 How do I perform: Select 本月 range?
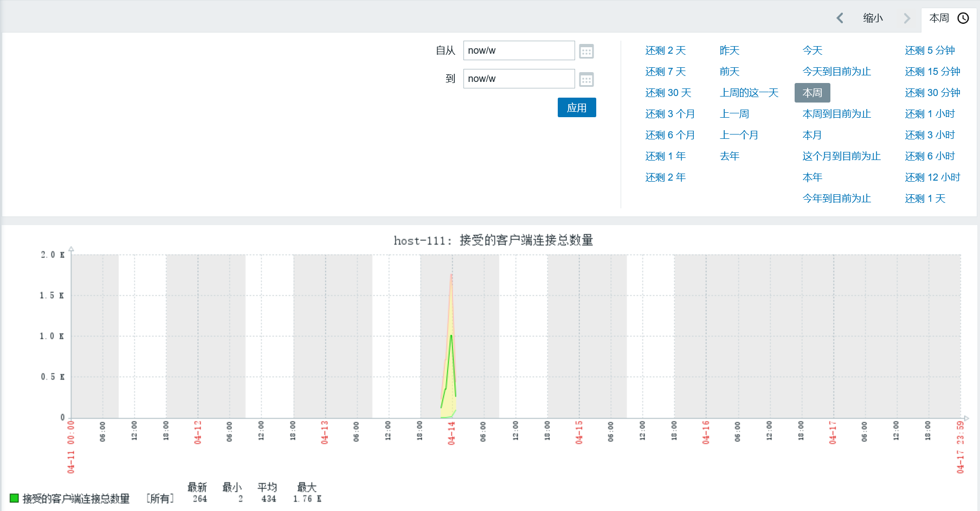813,135
